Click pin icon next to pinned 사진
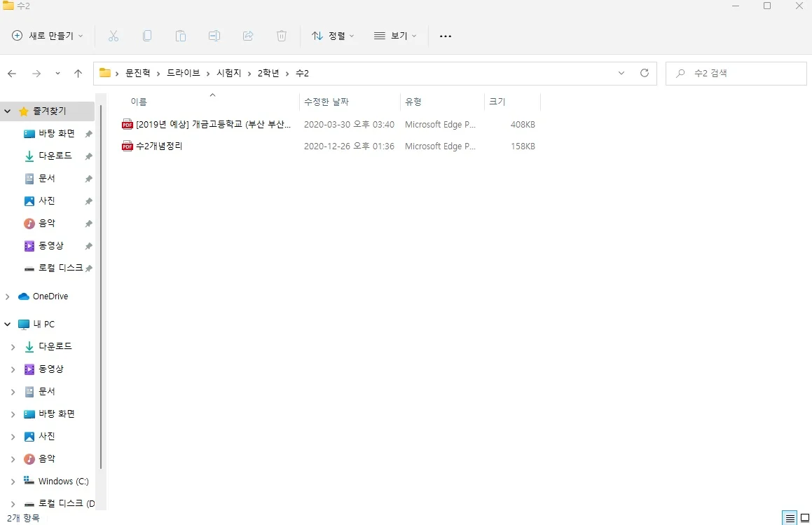 point(88,201)
